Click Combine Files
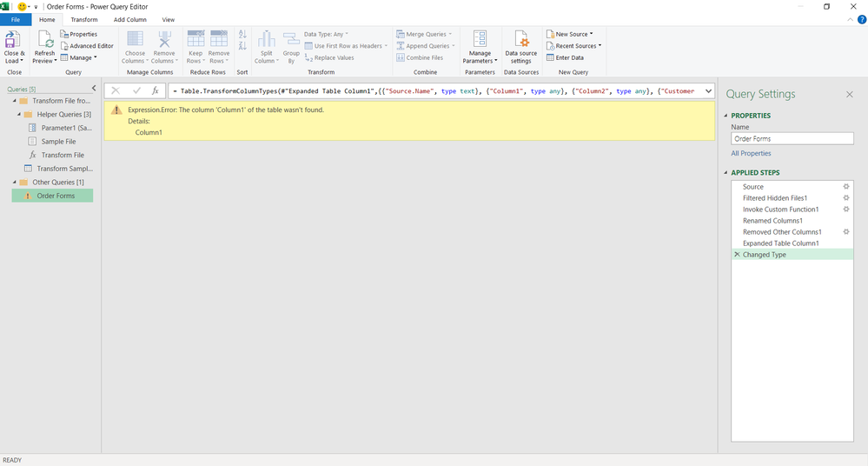This screenshot has height=466, width=868. (x=420, y=57)
